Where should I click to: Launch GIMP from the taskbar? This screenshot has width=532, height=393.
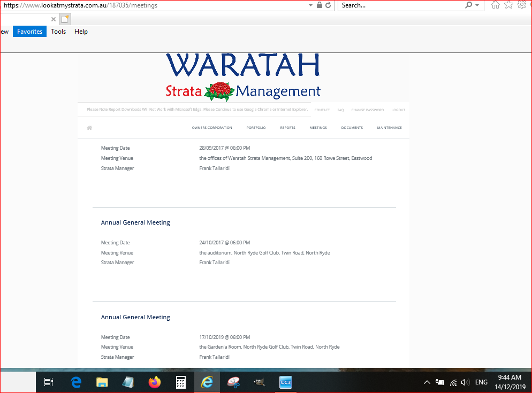[260, 382]
